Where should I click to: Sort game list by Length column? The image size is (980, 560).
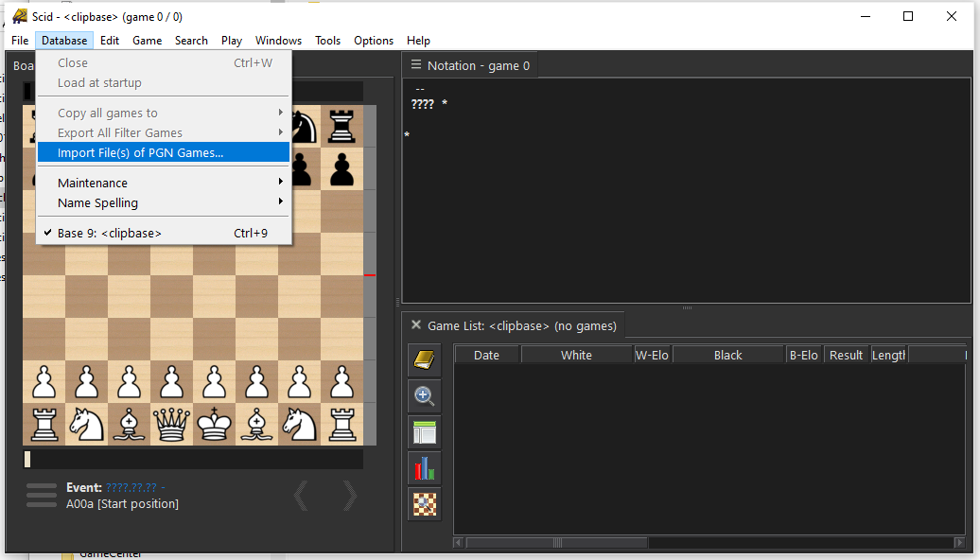[x=888, y=355]
